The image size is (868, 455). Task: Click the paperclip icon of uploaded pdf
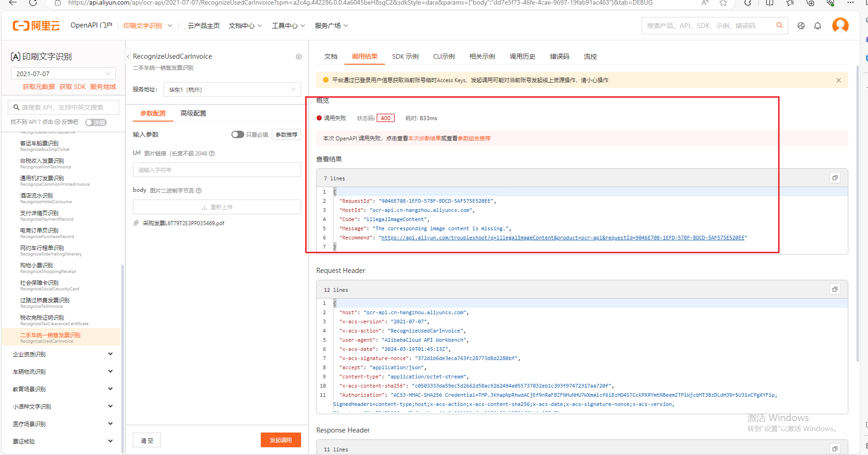tap(136, 223)
